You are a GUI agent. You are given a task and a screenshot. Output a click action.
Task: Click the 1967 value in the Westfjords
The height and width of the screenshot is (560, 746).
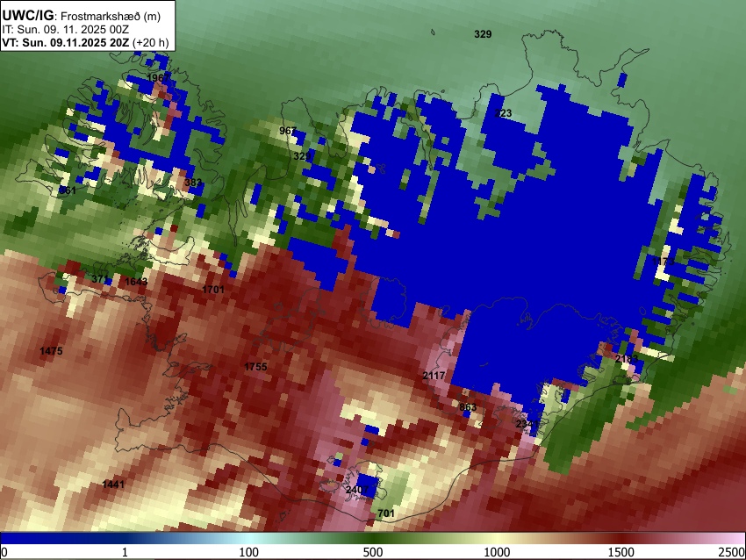click(158, 77)
